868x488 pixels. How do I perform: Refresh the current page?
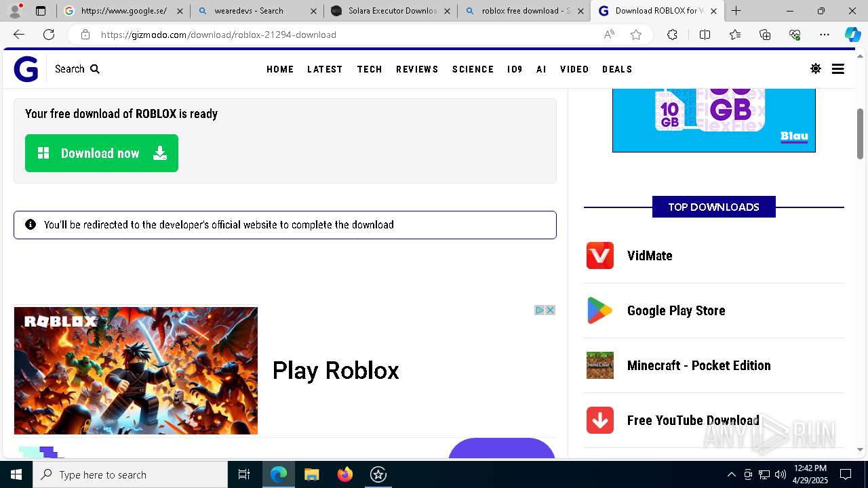49,35
